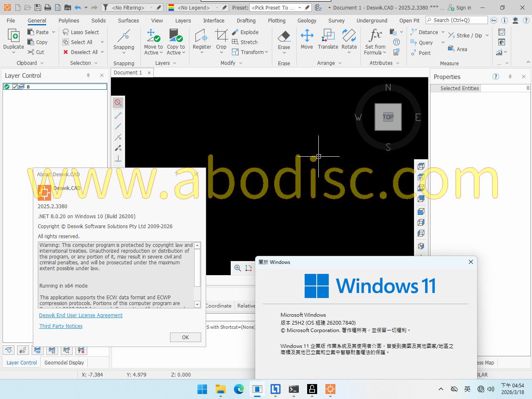The width and height of the screenshot is (532, 399).
Task: Select the Move tool in Arrange group
Action: point(307,39)
